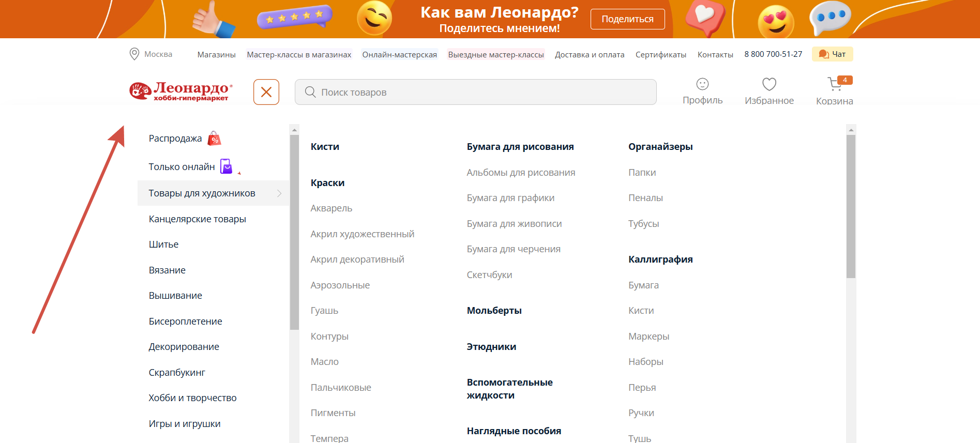Select the Москва city link
This screenshot has height=443, width=980.
[x=158, y=54]
